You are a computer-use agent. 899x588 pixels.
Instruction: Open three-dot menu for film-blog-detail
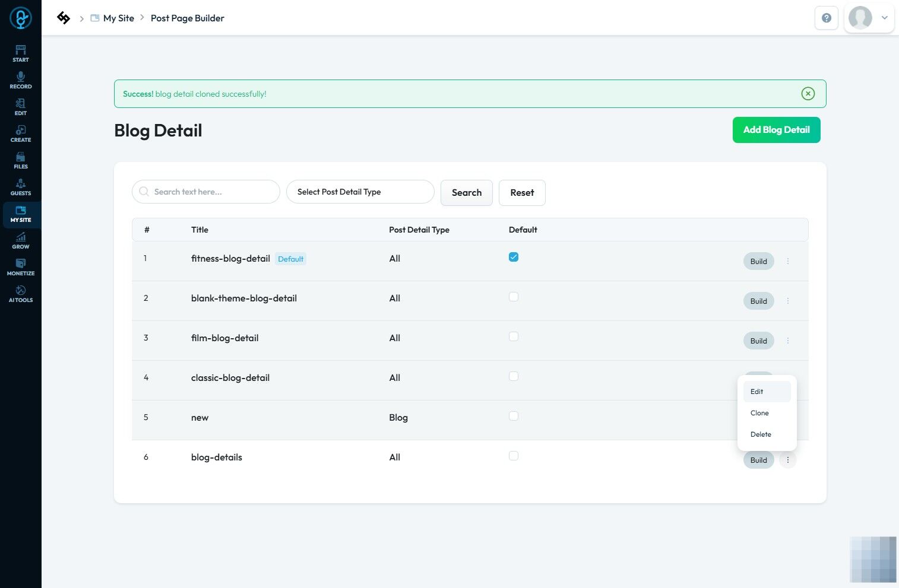(x=788, y=341)
